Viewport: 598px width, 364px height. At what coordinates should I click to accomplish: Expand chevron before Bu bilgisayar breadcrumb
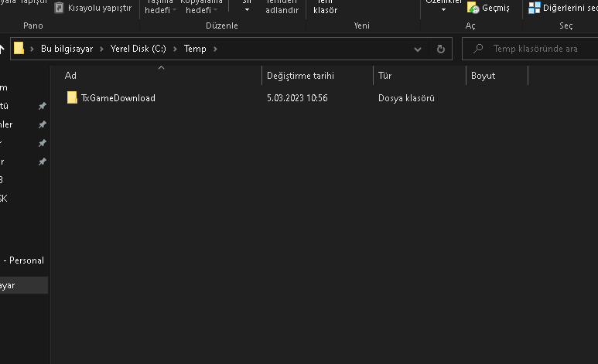click(x=32, y=49)
